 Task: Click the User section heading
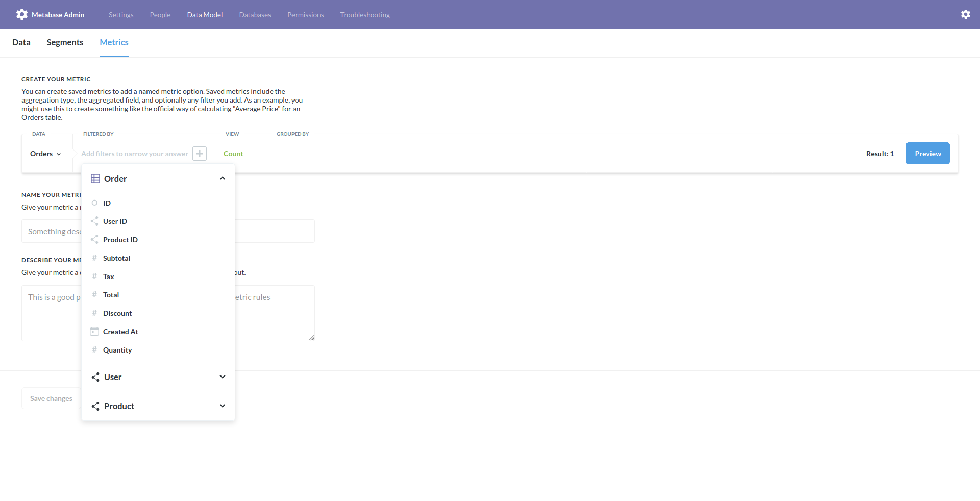113,377
